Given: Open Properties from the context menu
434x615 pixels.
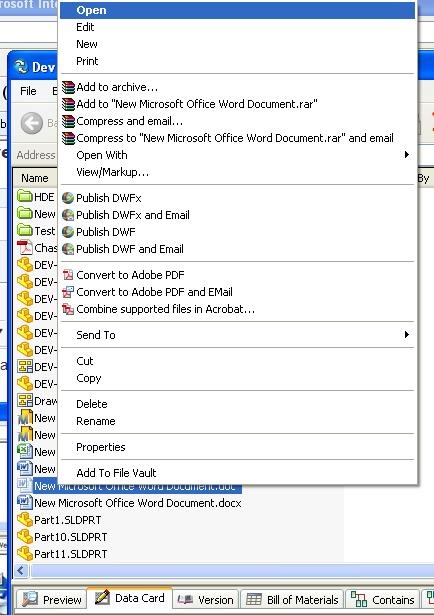Looking at the screenshot, I should coord(237,447).
